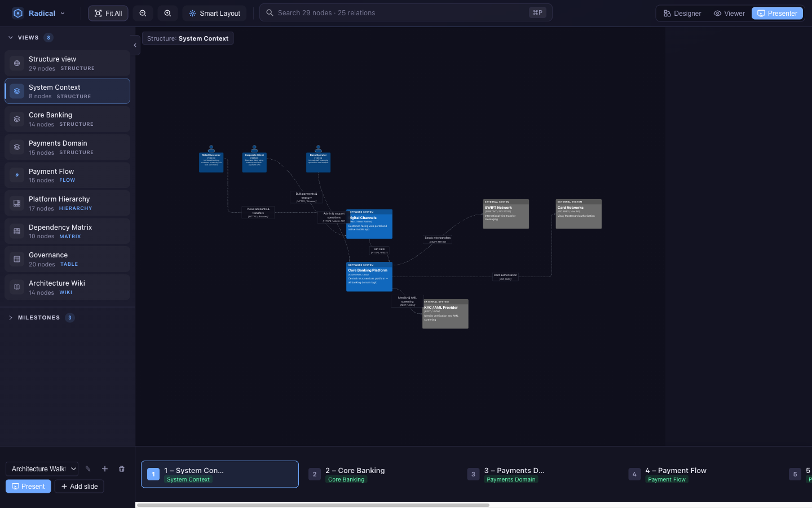The height and width of the screenshot is (508, 812).
Task: Expand the Milestones section
Action: [11, 318]
